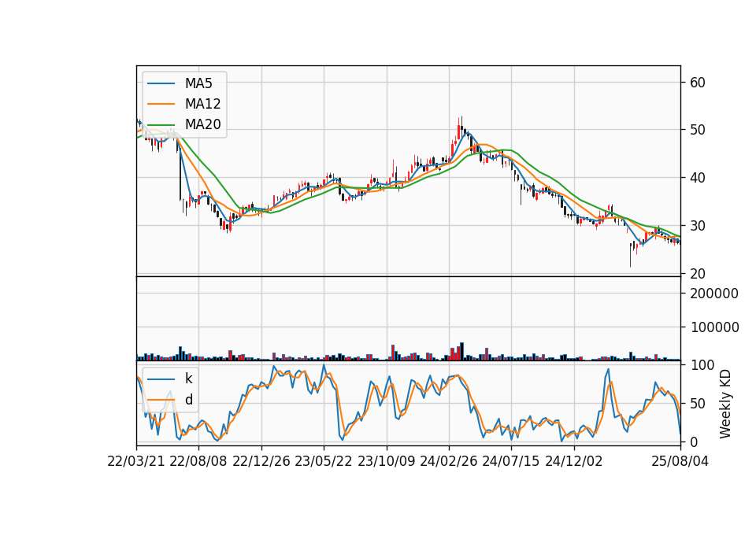756x543 pixels.
Task: Click the price axis value 20
Action: (698, 274)
